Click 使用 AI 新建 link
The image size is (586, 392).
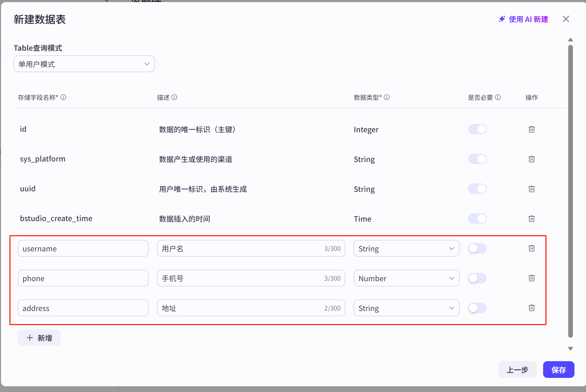pos(523,19)
